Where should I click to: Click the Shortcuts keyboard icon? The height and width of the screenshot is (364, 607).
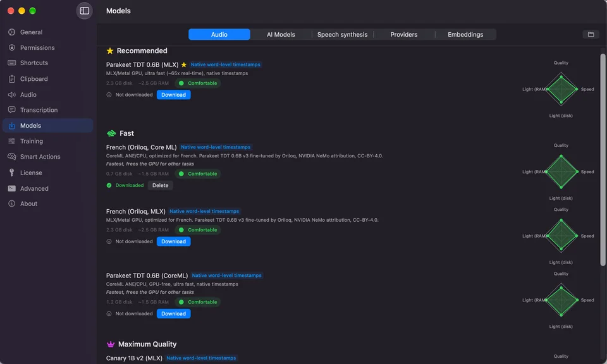coord(11,63)
